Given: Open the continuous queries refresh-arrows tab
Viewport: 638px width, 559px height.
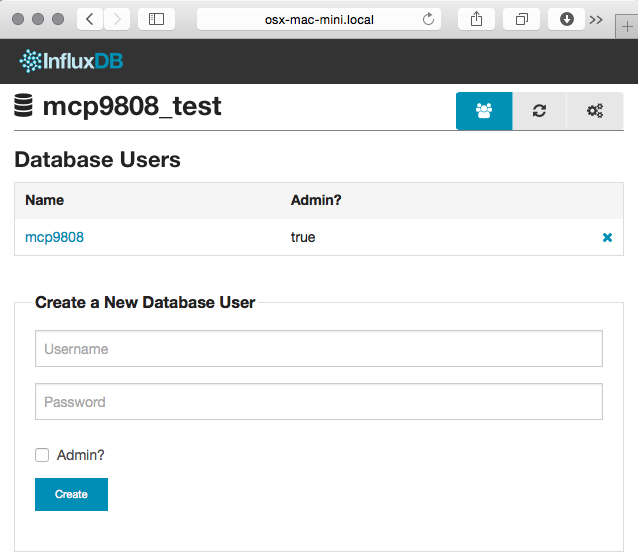Looking at the screenshot, I should point(539,111).
